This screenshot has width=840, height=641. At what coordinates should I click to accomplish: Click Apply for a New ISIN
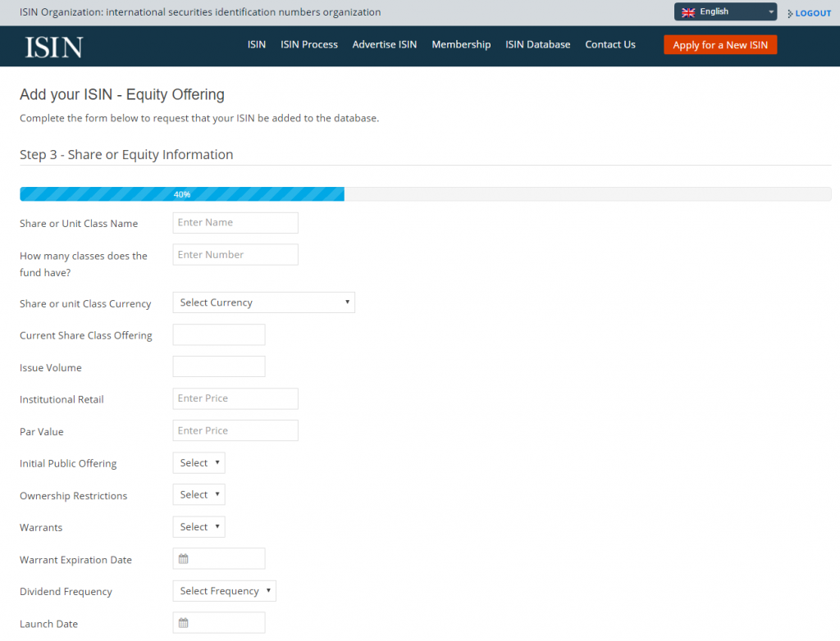tap(720, 45)
